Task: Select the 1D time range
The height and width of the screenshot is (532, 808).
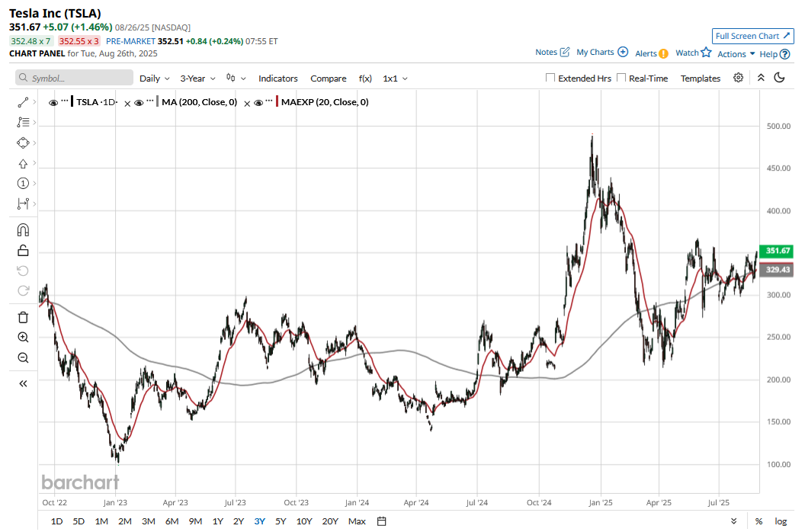Action: 56,521
